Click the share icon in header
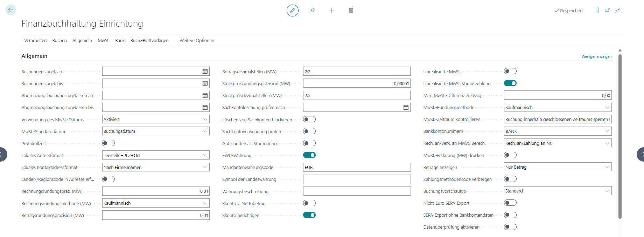Screen dimensions: 644x237 (x=312, y=10)
